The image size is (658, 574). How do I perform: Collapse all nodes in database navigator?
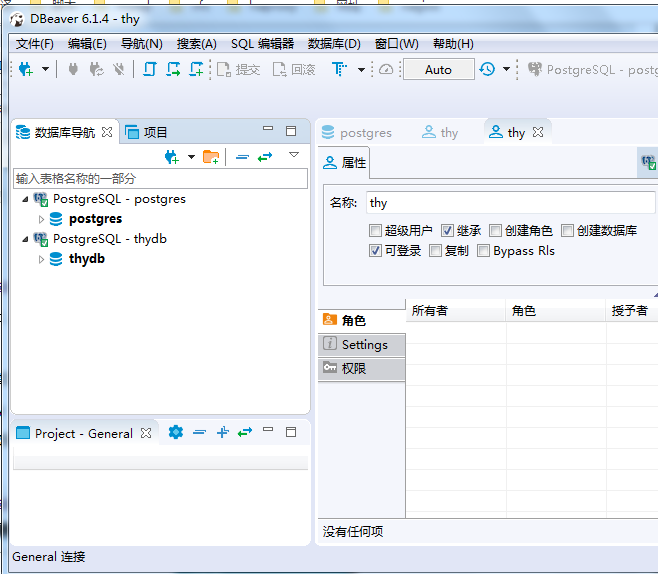pos(243,157)
